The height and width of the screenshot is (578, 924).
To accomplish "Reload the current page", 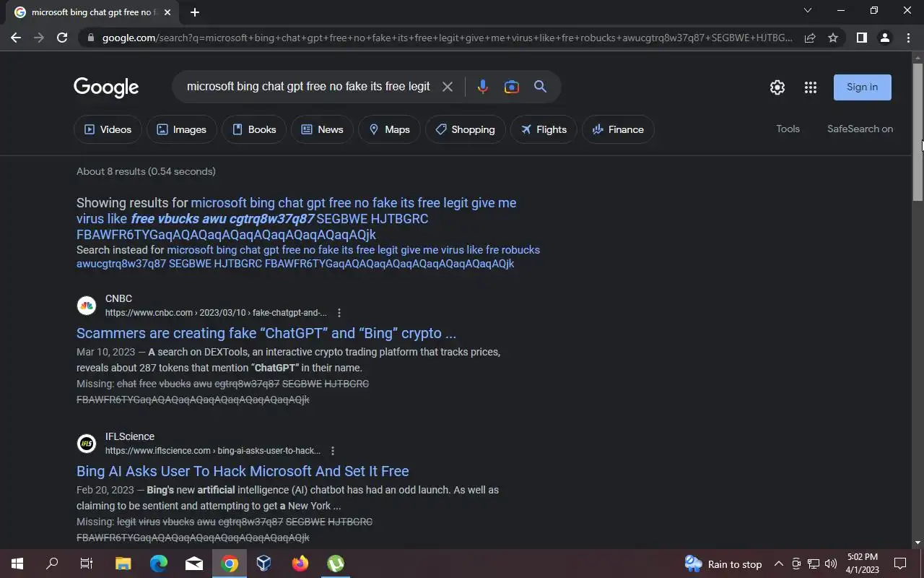I will 62,38.
